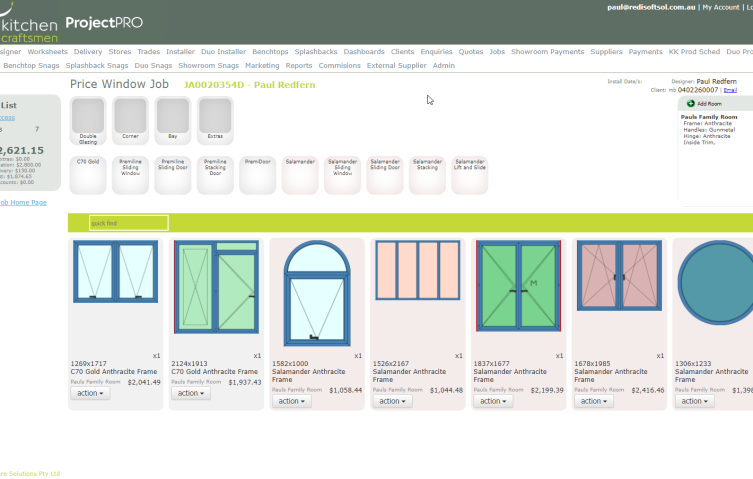753x479 pixels.
Task: Click the client Email link
Action: tap(730, 90)
